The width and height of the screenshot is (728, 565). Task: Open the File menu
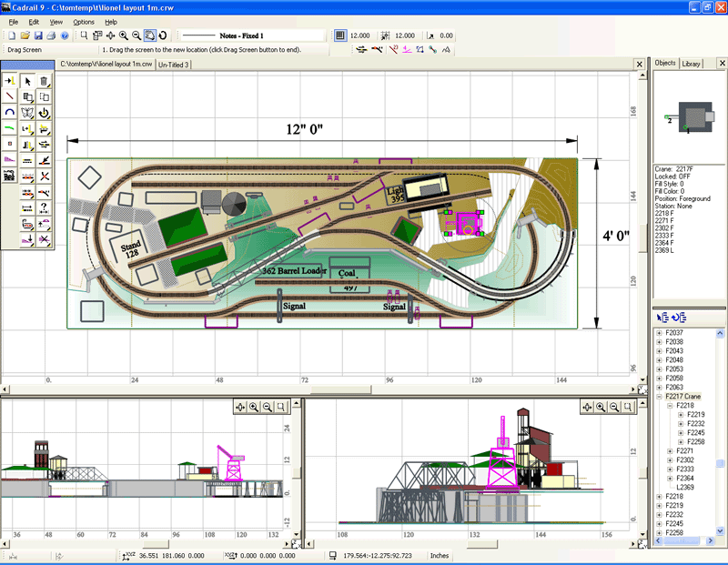point(14,22)
